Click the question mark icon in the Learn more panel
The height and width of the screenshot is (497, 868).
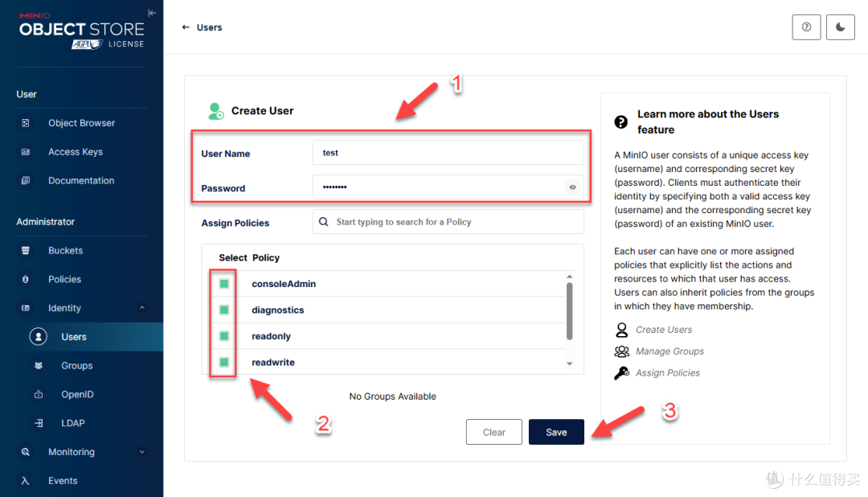621,122
